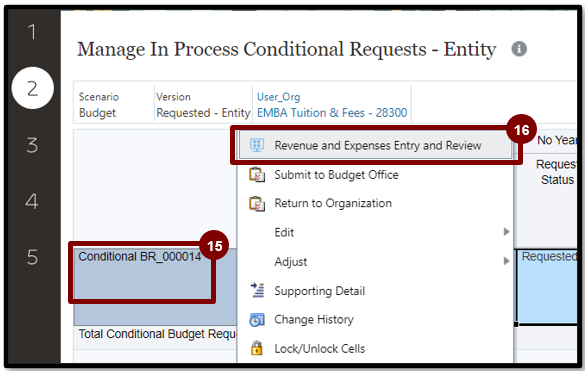585x371 pixels.
Task: Open the EMBA Tuition & Fees - 28300 link
Action: click(x=332, y=113)
